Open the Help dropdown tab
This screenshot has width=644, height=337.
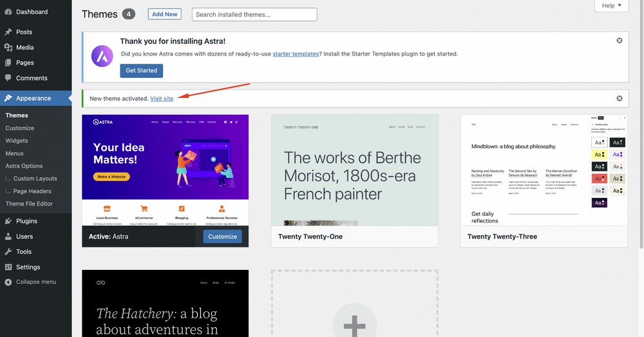(x=611, y=6)
